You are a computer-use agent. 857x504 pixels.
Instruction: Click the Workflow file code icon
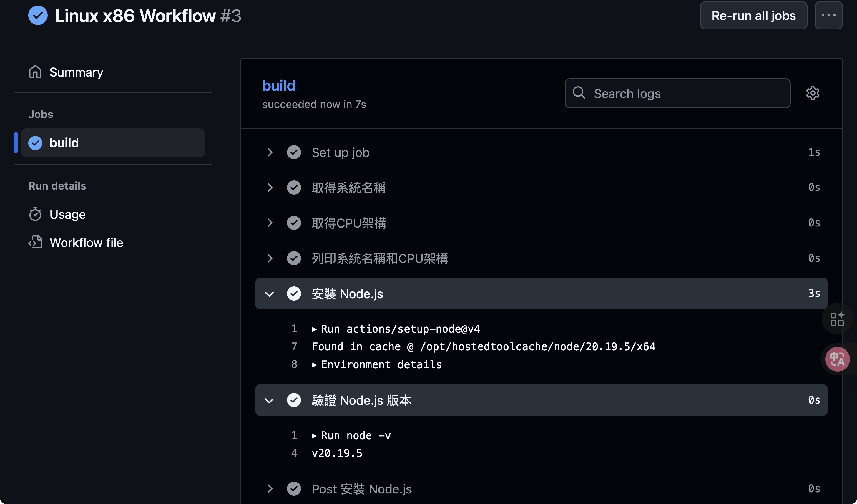coord(35,243)
